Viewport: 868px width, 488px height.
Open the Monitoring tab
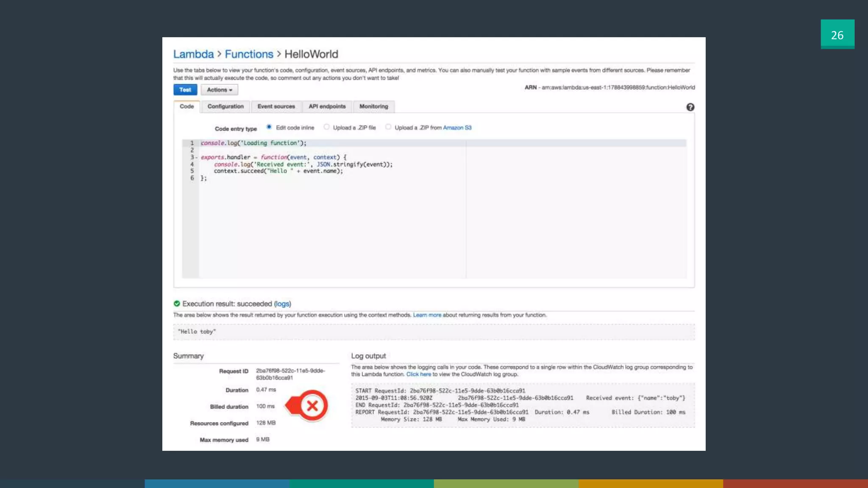[x=373, y=106]
